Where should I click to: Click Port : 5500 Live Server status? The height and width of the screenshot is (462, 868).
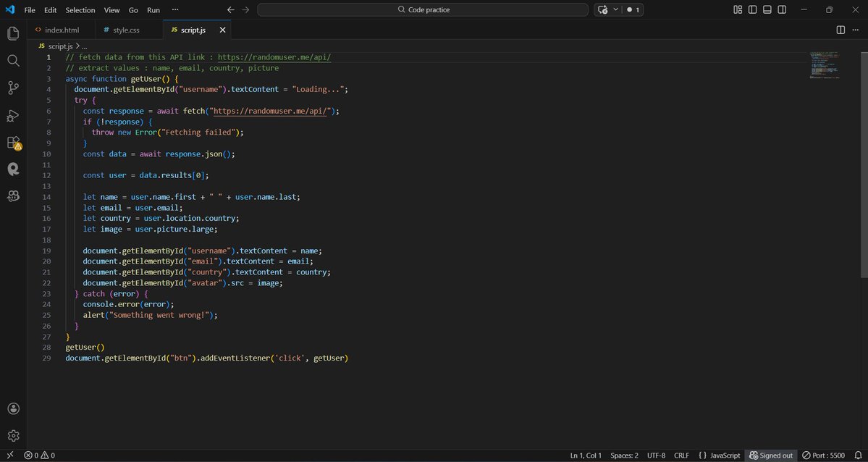tap(824, 455)
